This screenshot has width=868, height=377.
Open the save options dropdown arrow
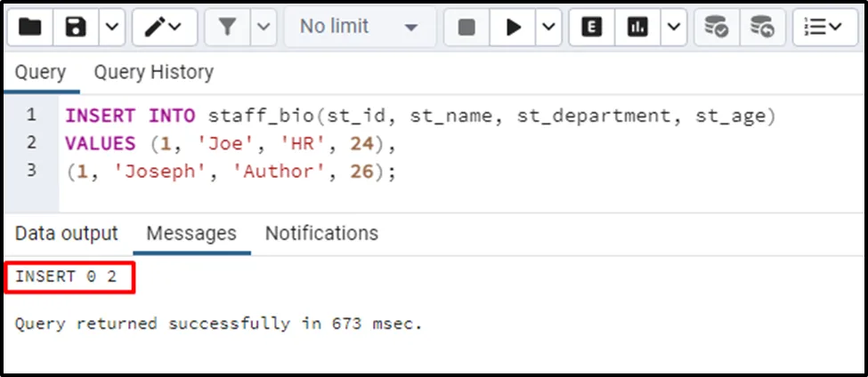pos(110,28)
